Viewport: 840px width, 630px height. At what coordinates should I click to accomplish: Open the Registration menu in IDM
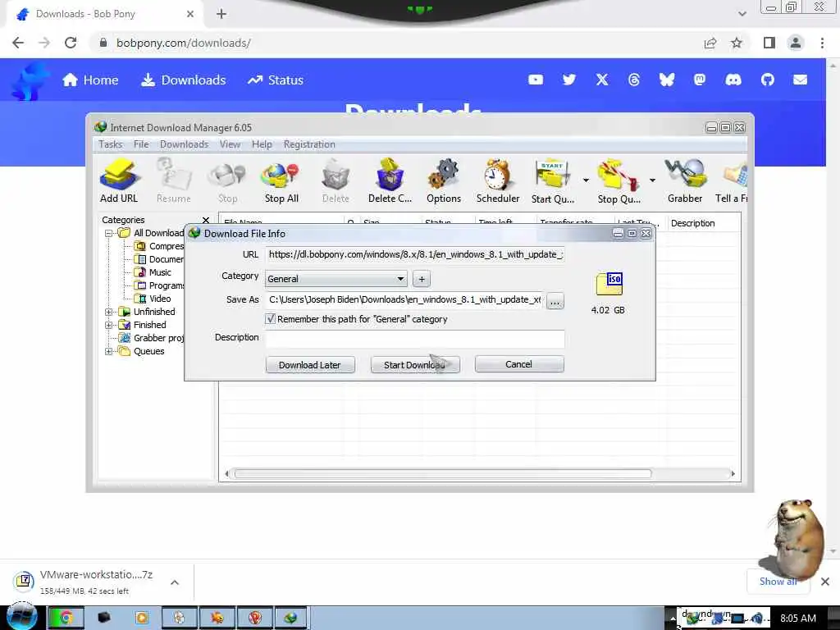pos(309,144)
